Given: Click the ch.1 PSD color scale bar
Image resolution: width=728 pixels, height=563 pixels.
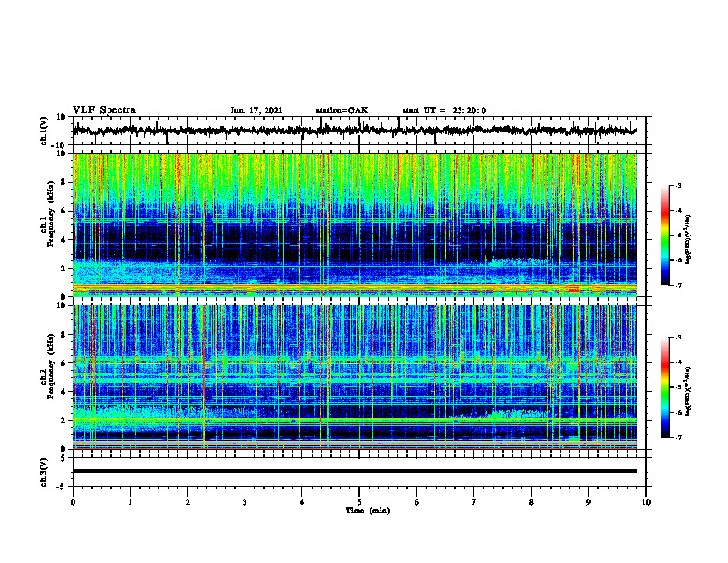Looking at the screenshot, I should pos(665,236).
